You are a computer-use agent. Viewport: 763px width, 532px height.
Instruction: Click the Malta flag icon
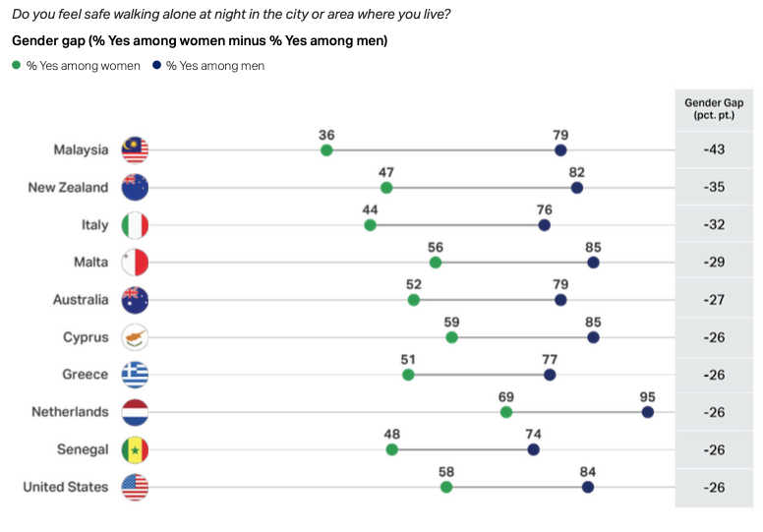point(135,263)
